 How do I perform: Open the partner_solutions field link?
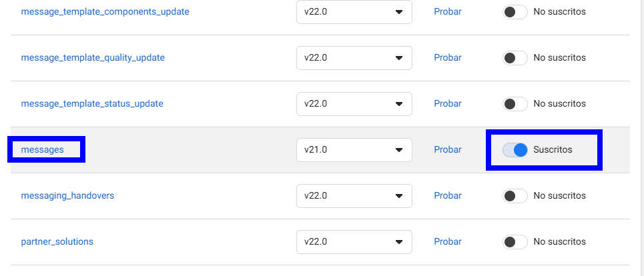click(x=57, y=242)
